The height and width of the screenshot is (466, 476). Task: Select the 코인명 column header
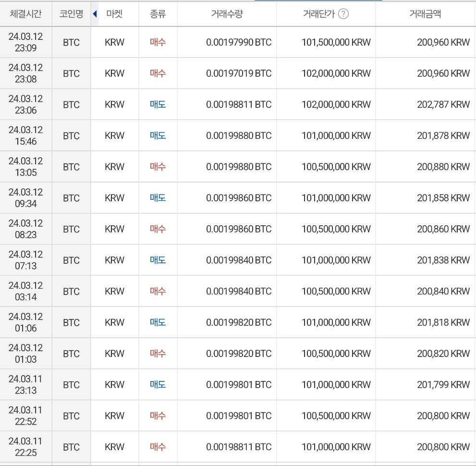(72, 13)
